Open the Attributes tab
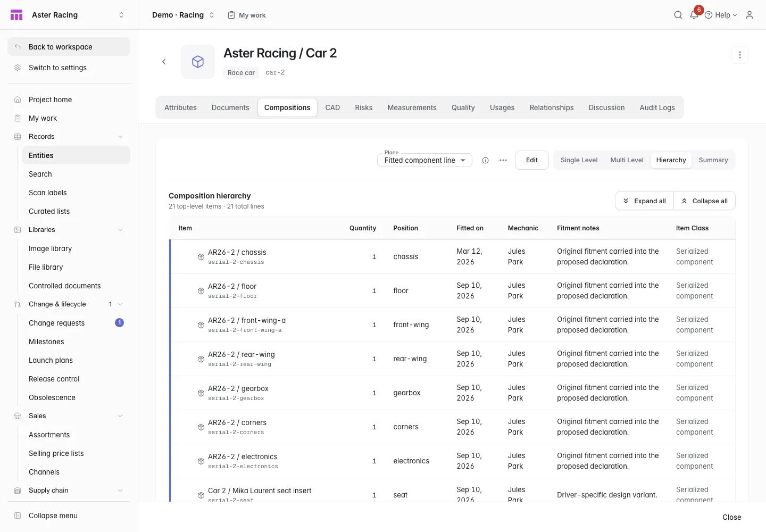The width and height of the screenshot is (766, 532). (x=180, y=107)
